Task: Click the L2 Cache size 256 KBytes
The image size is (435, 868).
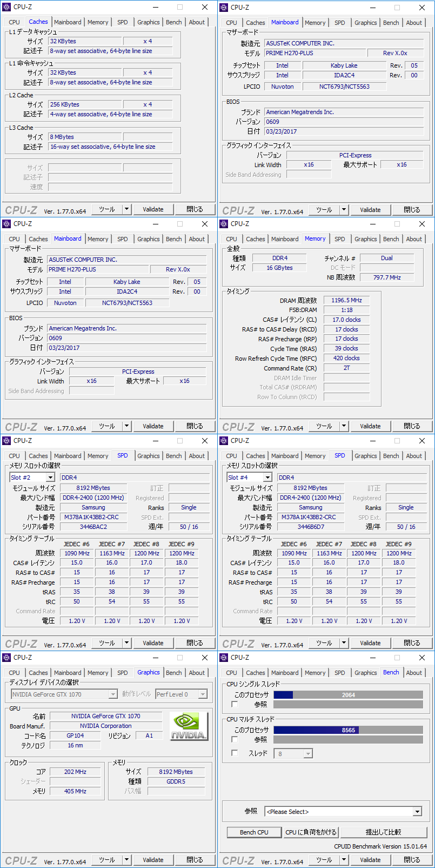Action: (x=85, y=104)
